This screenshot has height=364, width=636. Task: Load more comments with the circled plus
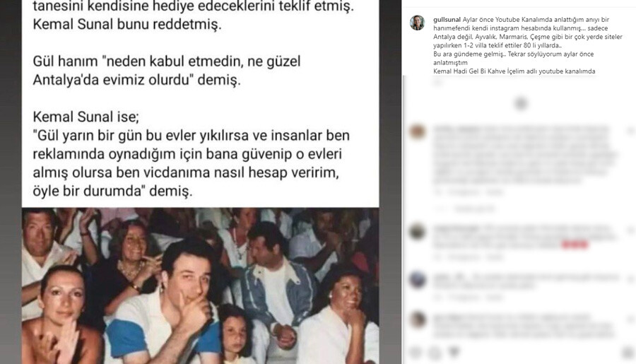coord(521,103)
